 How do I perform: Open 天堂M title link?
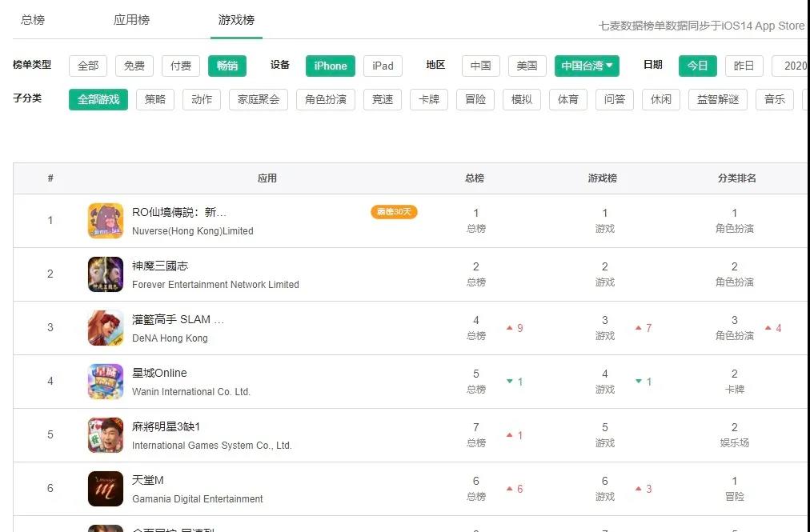[148, 480]
